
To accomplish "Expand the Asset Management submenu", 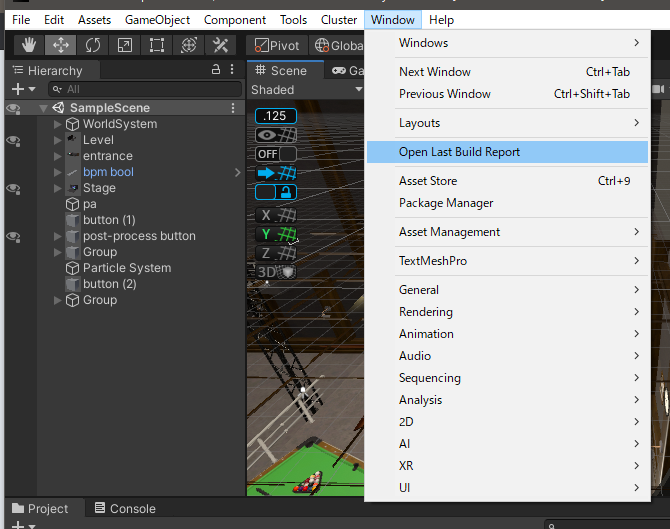I will (x=507, y=232).
